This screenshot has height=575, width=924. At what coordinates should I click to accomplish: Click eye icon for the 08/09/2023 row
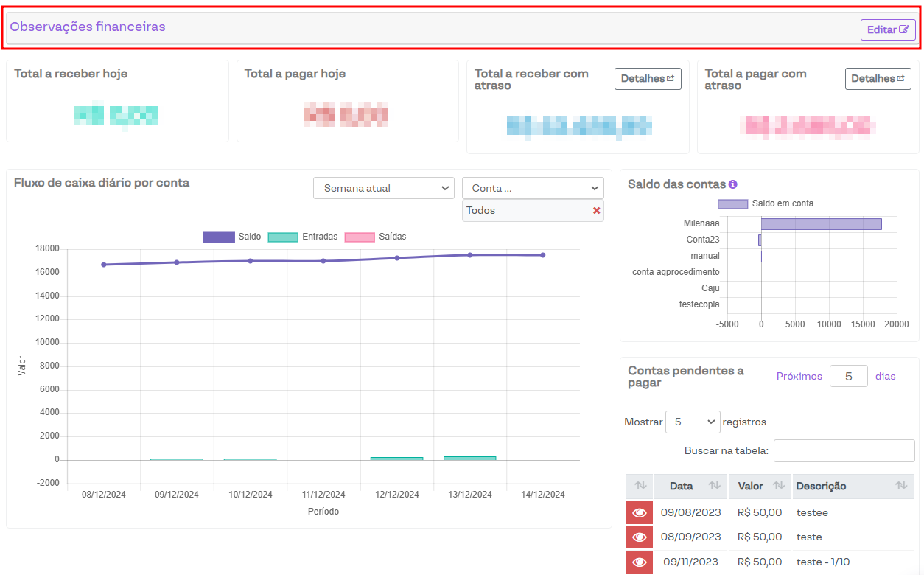pos(639,537)
